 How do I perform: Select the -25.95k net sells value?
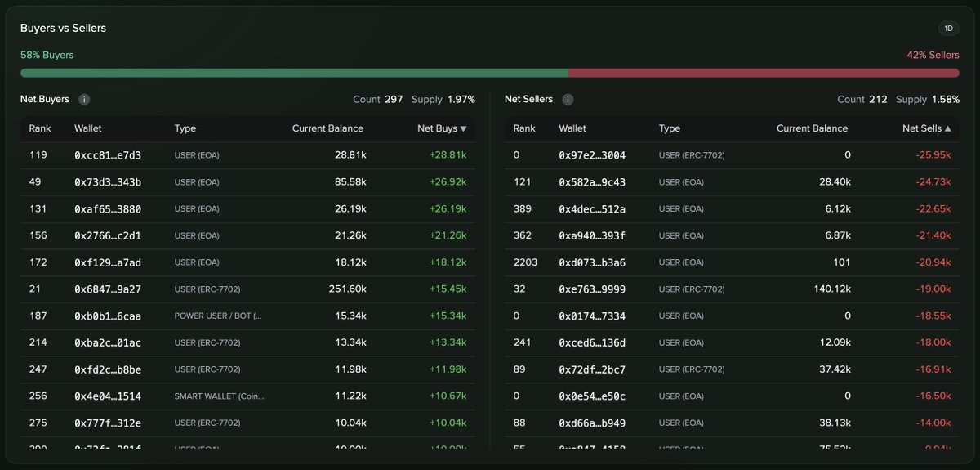coord(933,155)
